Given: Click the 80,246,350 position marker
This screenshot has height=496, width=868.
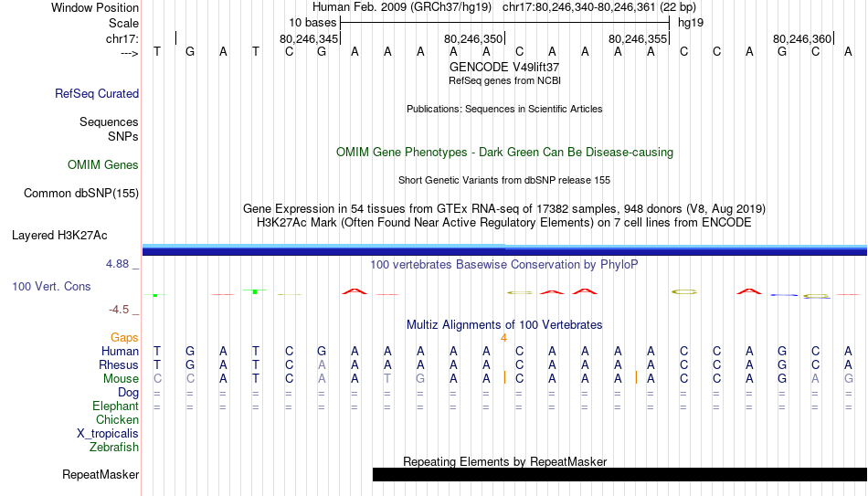Looking at the screenshot, I should tap(473, 38).
